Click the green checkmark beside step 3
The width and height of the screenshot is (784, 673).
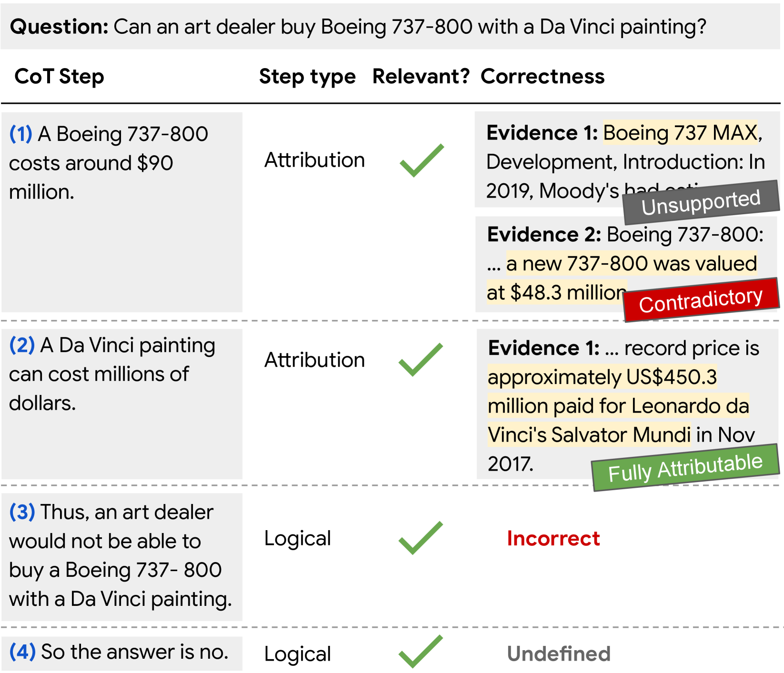(x=421, y=538)
